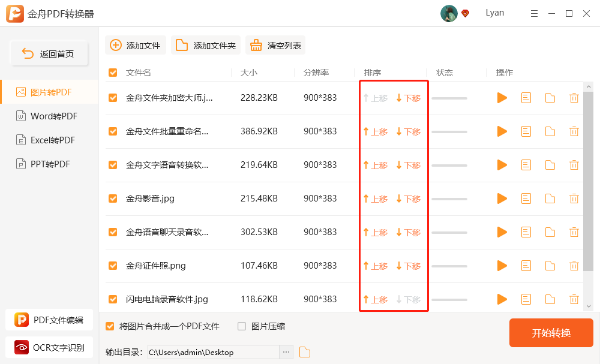The height and width of the screenshot is (364, 600).
Task: Click the 228.23KB size cell
Action: point(259,98)
